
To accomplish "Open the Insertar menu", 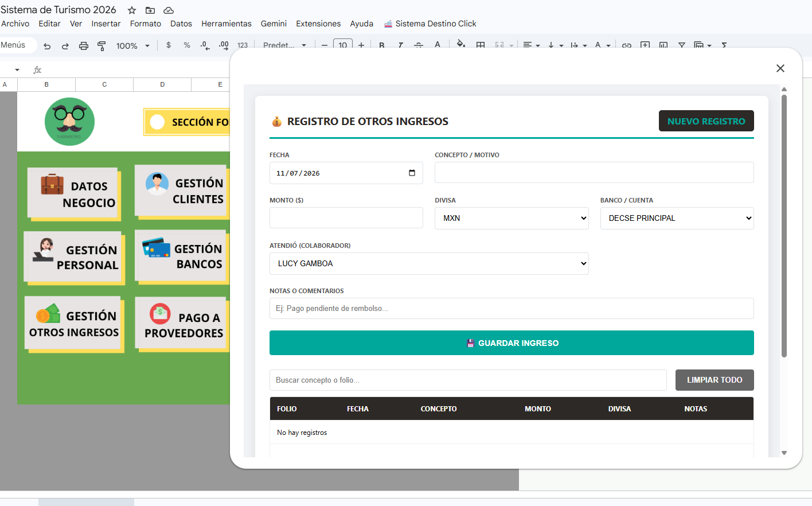I will tap(106, 24).
